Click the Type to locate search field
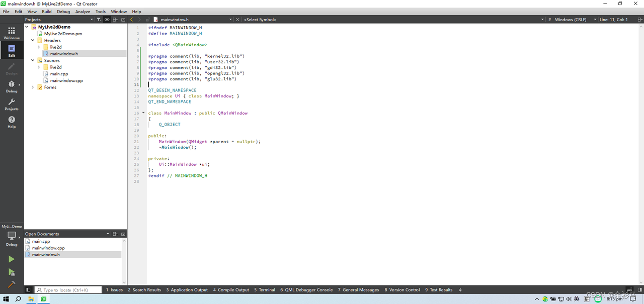This screenshot has width=644, height=304. pos(68,290)
